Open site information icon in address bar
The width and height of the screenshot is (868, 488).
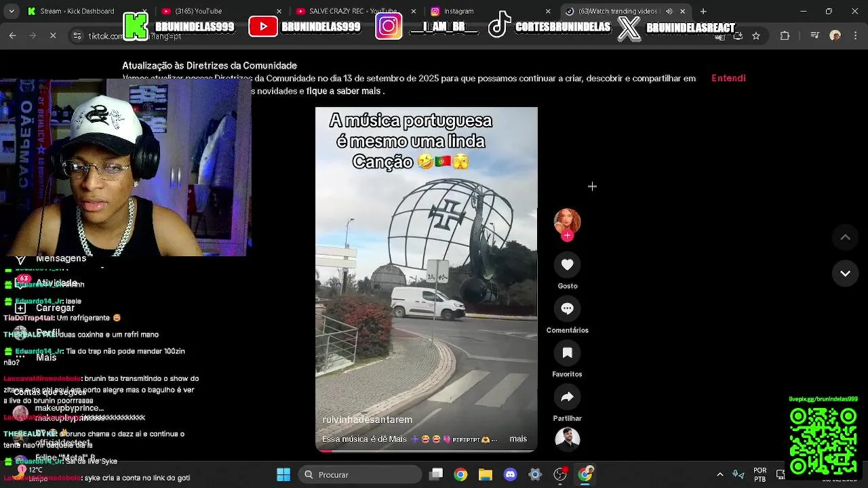[x=77, y=36]
